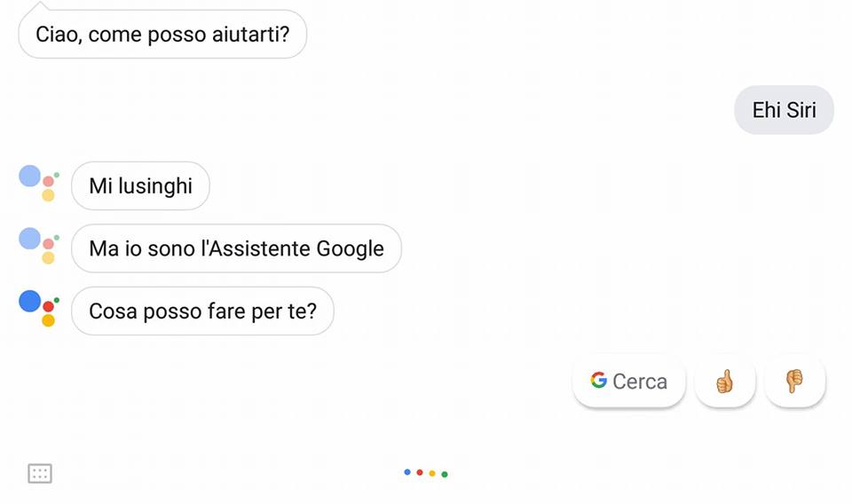
Task: Click Assistant logo beside Mi lusinghi
Action: 38,184
